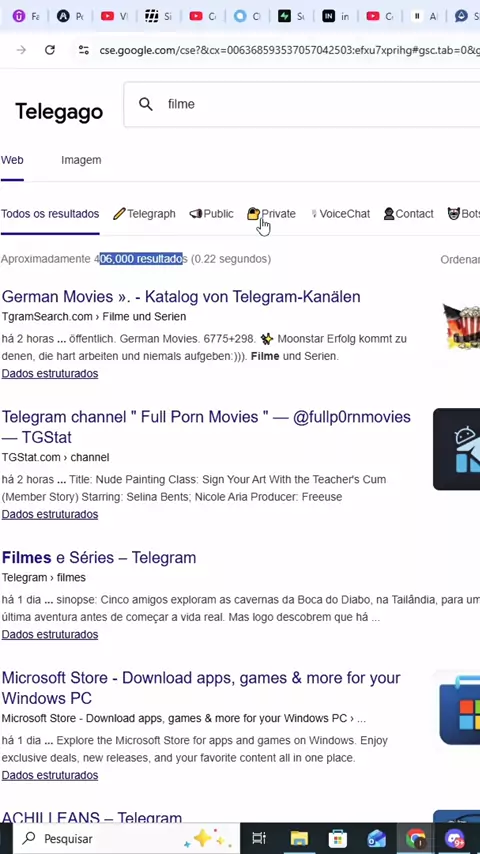480x854 pixels.
Task: Click "TGStat.com › channel" breadcrumb text
Action: pyautogui.click(x=55, y=458)
